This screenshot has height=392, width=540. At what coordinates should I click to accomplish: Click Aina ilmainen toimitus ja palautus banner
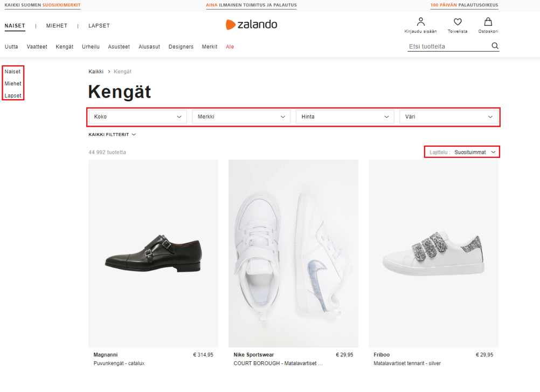pyautogui.click(x=251, y=5)
